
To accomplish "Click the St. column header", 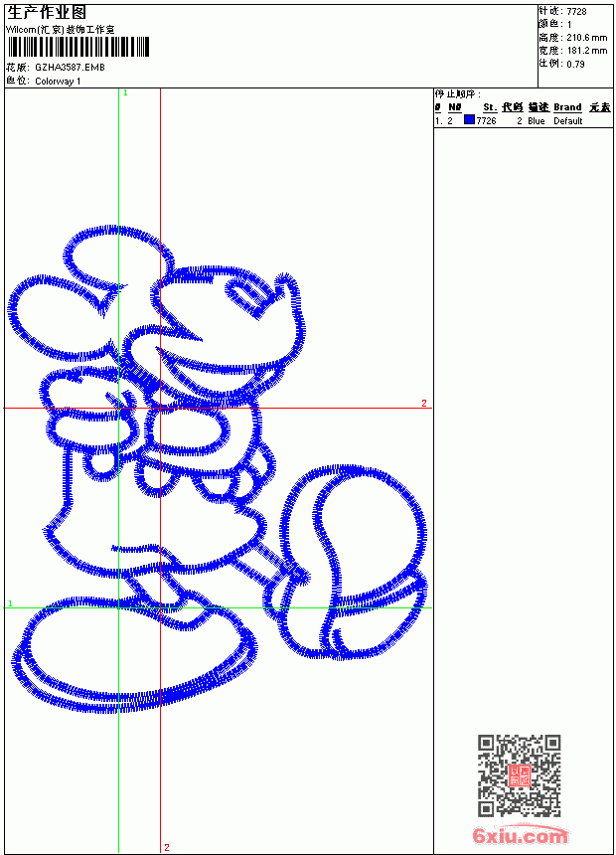I will [x=490, y=107].
